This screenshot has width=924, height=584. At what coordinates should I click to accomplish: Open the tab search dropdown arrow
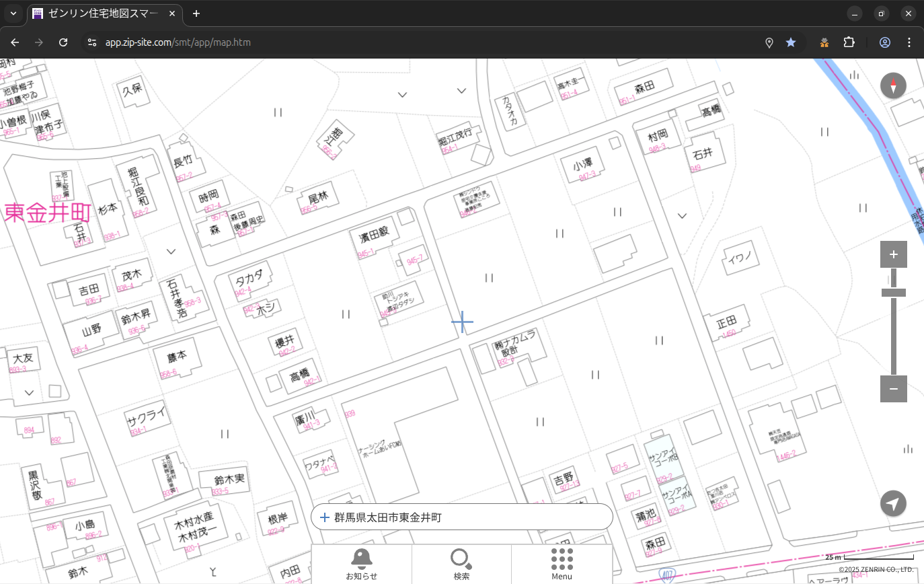13,13
